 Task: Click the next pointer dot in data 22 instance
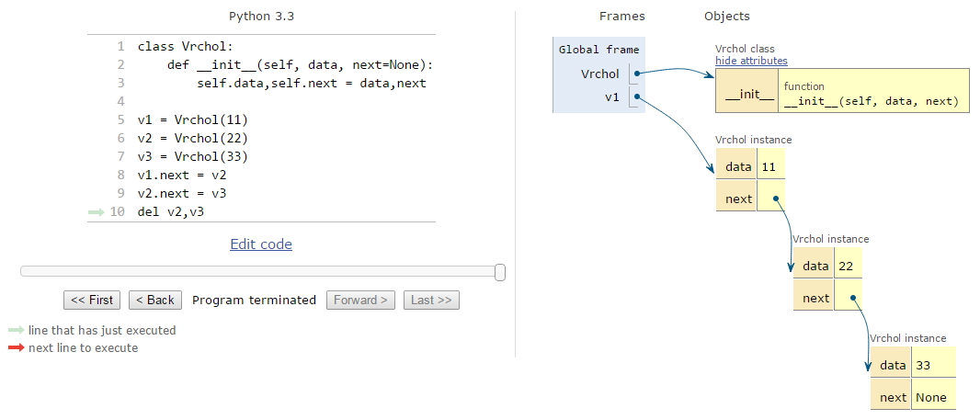(852, 298)
